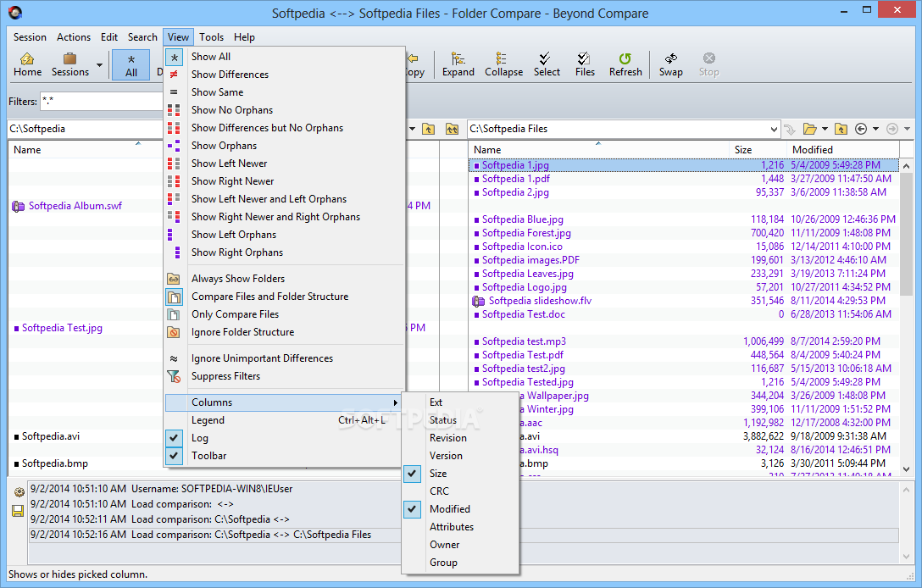
Task: Select Only Compare Files option
Action: click(285, 314)
